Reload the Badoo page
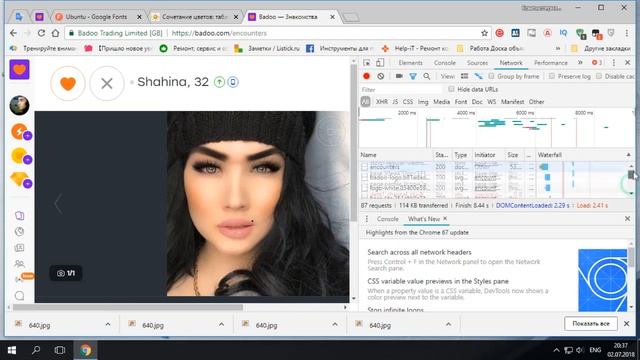Screen dimensions: 640x360 point(41,33)
